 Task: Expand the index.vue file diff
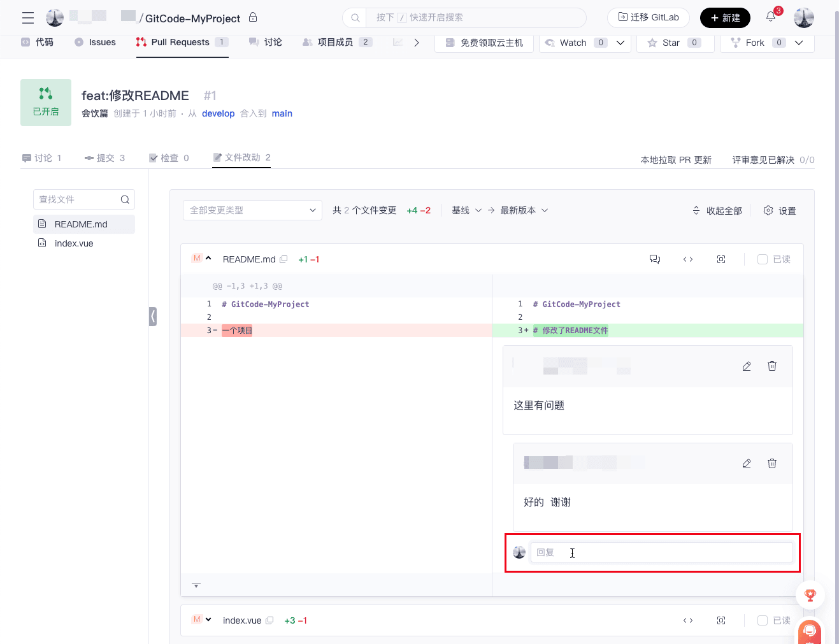coord(208,620)
